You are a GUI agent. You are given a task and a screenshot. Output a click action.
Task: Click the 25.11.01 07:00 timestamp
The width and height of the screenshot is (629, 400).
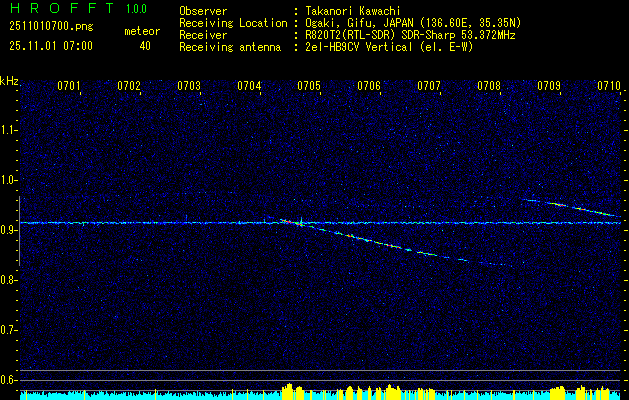coord(50,46)
